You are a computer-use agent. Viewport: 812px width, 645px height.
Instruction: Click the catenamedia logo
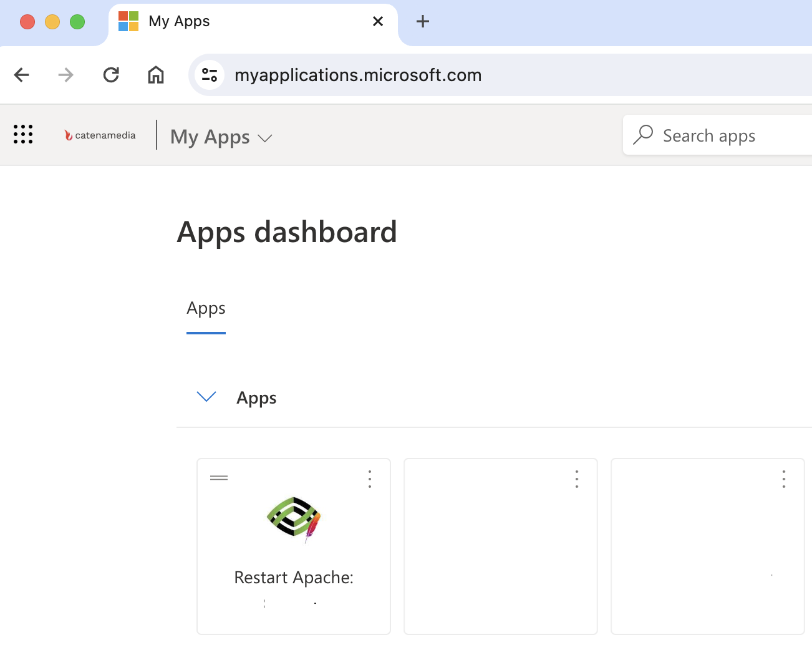(100, 135)
